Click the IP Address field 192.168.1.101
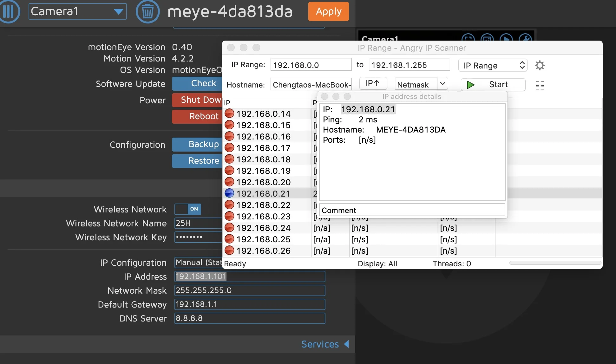This screenshot has width=616, height=364. tap(250, 276)
